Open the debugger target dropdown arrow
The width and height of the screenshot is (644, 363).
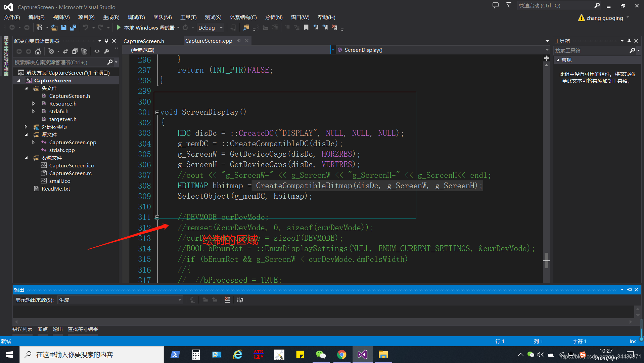tap(178, 28)
